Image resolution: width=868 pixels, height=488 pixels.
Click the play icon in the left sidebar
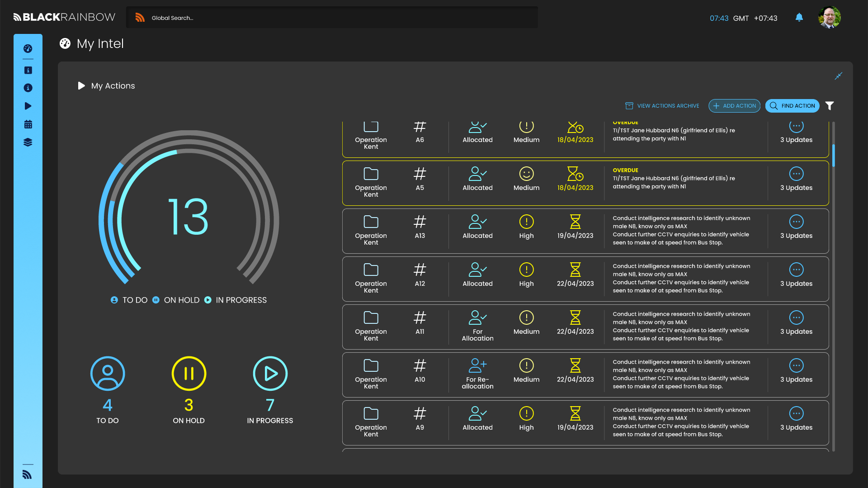point(28,106)
